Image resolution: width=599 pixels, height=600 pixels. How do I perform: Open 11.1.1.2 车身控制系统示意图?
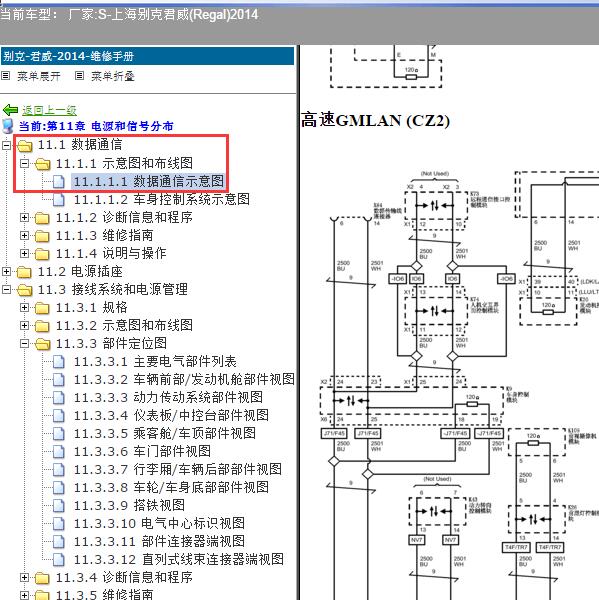[162, 199]
